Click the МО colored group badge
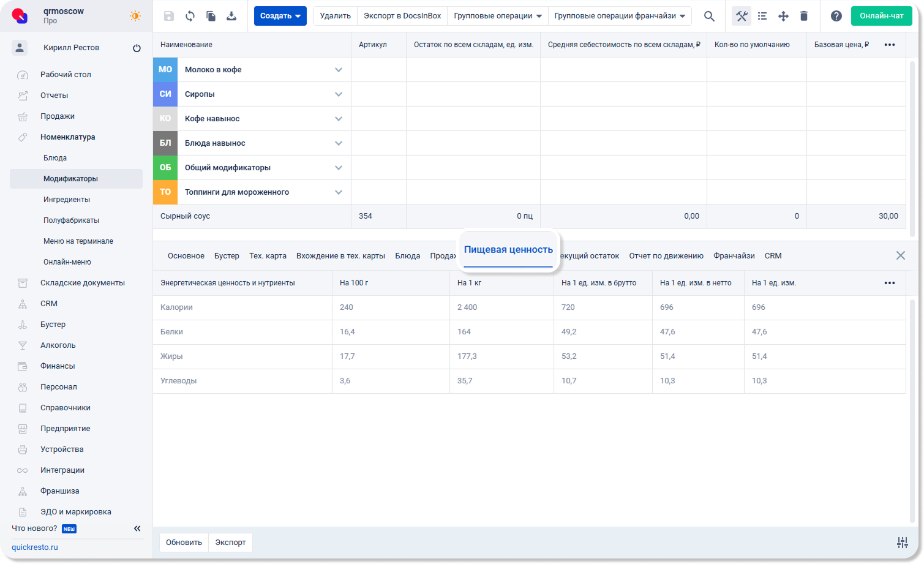Screen dimensions: 924x564 click(x=165, y=70)
